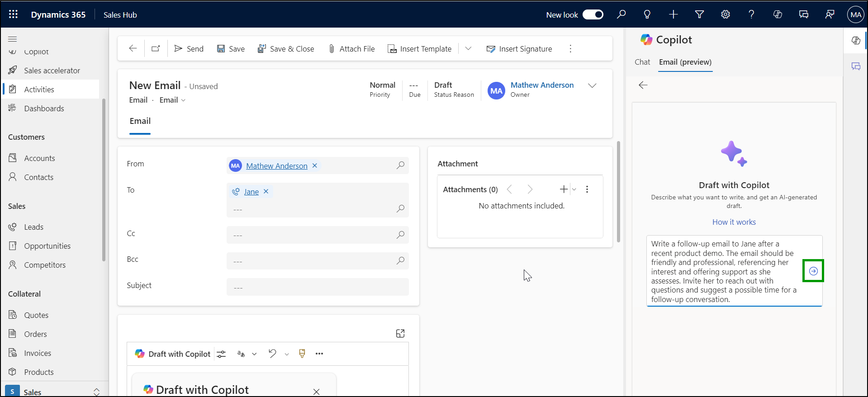868x397 pixels.
Task: Open email record in new window
Action: tap(156, 48)
